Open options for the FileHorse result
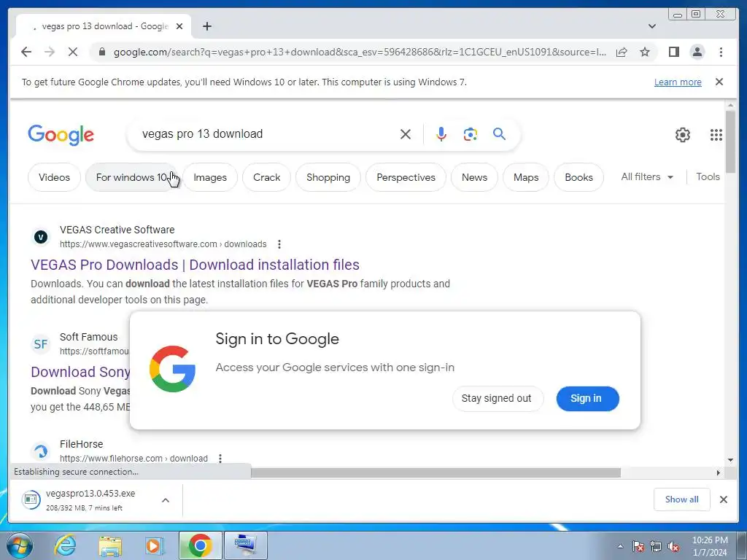Viewport: 747px width, 560px height. 220,459
